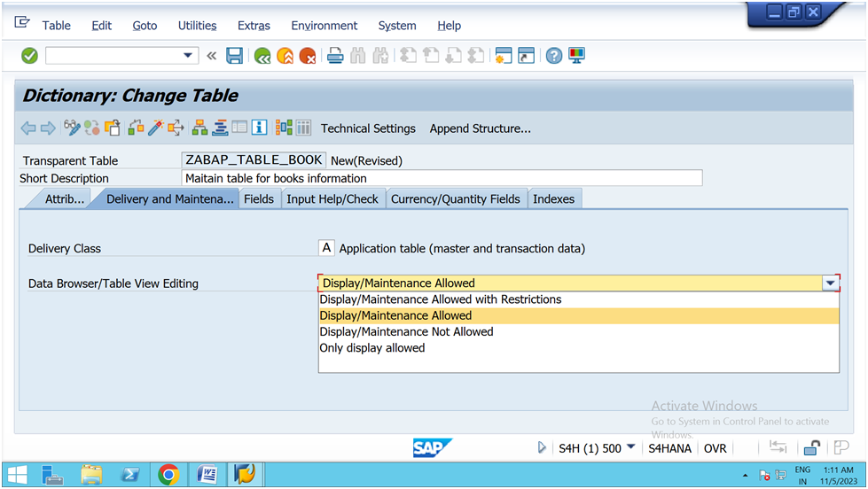Image resolution: width=868 pixels, height=489 pixels.
Task: Activate the table with the wand icon
Action: [155, 128]
